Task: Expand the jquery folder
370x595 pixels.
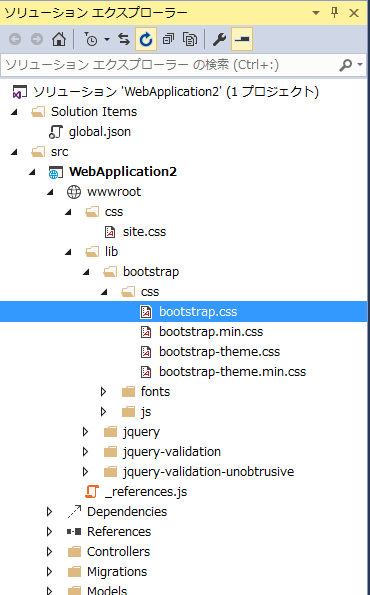Action: click(x=85, y=432)
